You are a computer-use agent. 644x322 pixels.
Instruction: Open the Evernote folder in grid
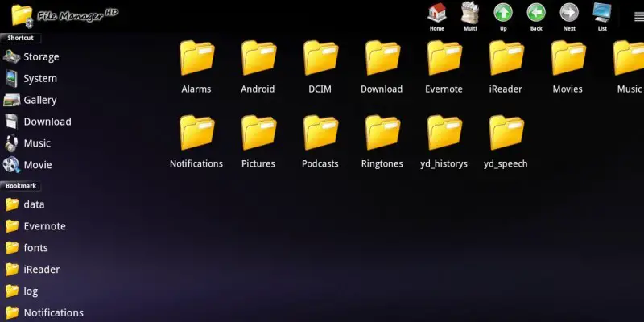pos(444,68)
